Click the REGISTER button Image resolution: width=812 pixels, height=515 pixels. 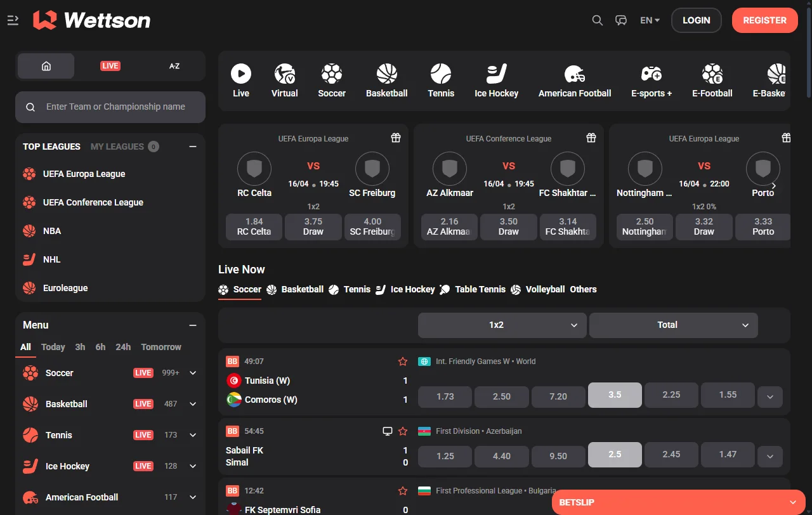(x=764, y=20)
